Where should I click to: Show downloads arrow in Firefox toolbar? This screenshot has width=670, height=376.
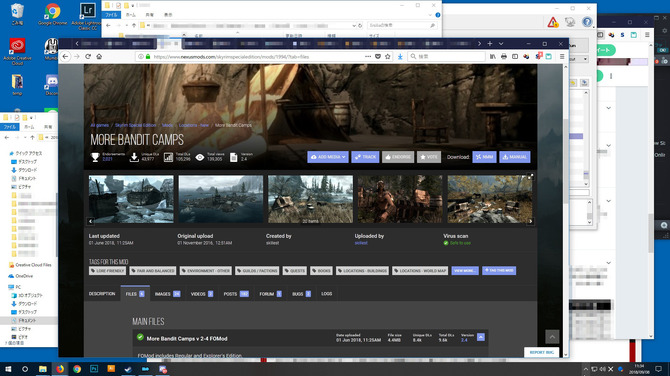400,56
